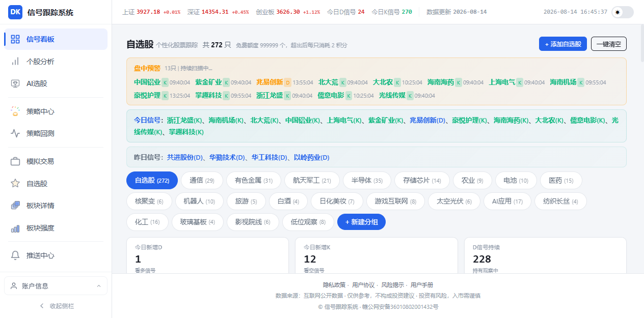
Task: Select the 纺织长丝 (4) group tab
Action: (x=560, y=201)
